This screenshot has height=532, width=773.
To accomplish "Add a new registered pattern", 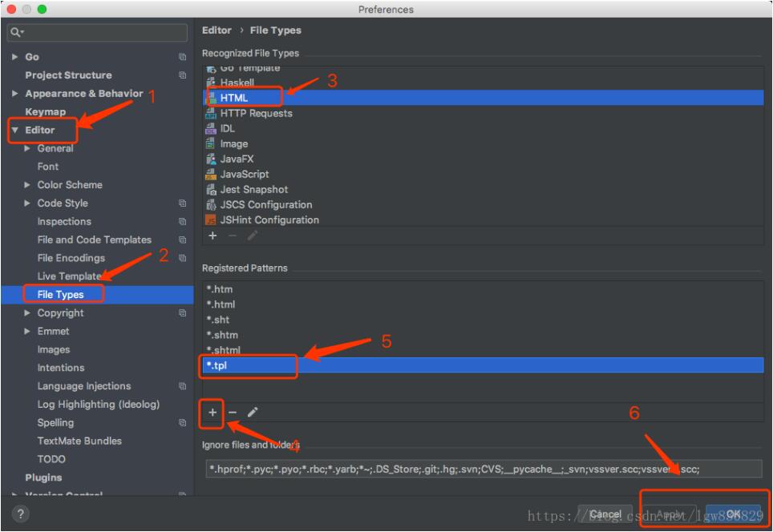I will coord(212,413).
